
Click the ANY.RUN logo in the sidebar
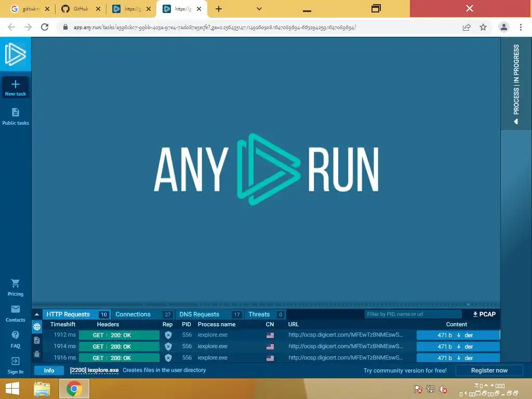click(x=15, y=54)
